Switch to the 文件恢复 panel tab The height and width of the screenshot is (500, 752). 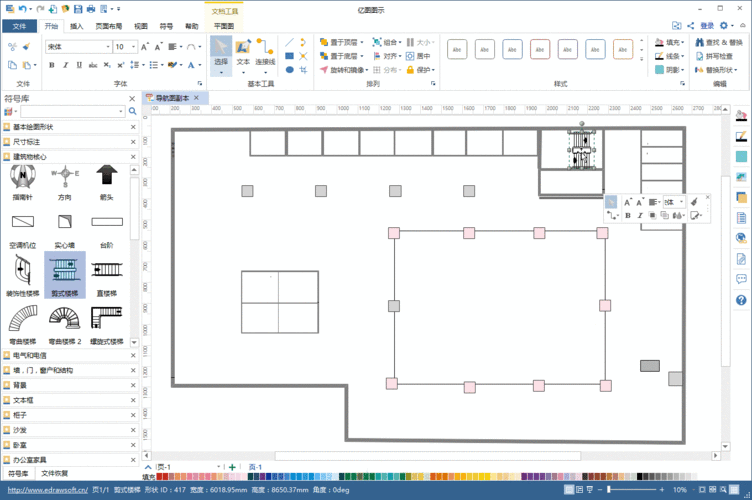tap(55, 472)
